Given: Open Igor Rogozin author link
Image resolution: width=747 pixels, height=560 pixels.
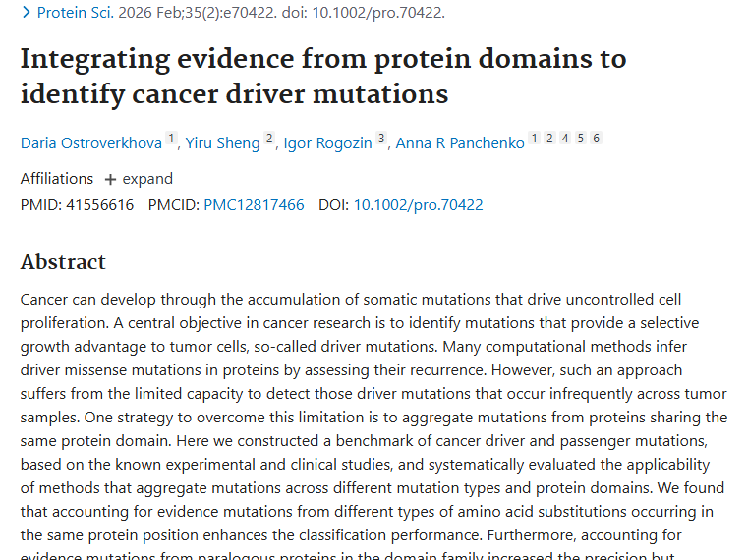Looking at the screenshot, I should tap(327, 143).
